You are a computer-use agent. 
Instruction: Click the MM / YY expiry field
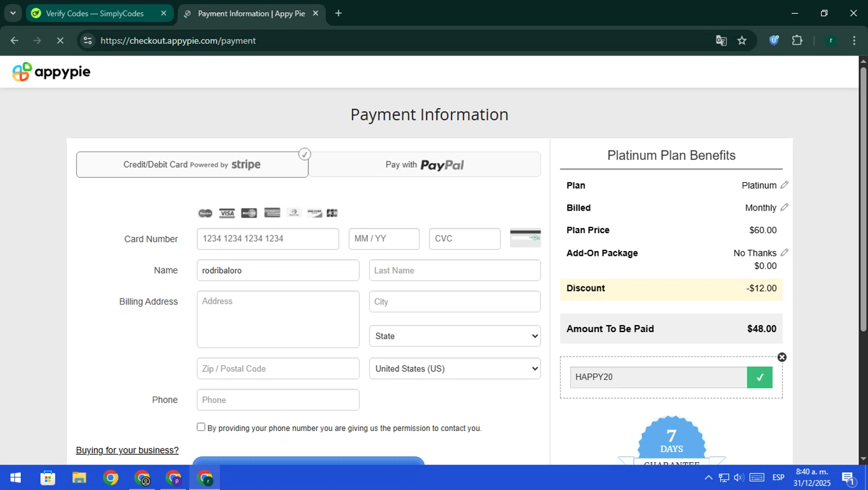(384, 239)
